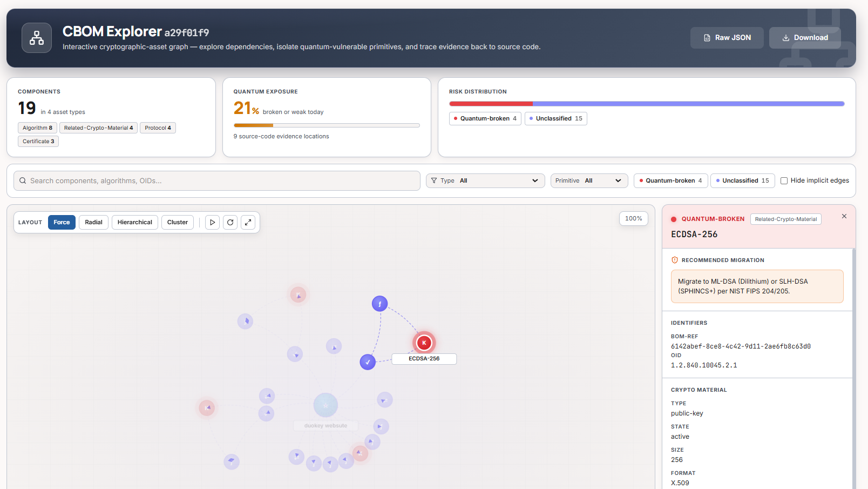Open the Raw JSON view

coord(727,38)
